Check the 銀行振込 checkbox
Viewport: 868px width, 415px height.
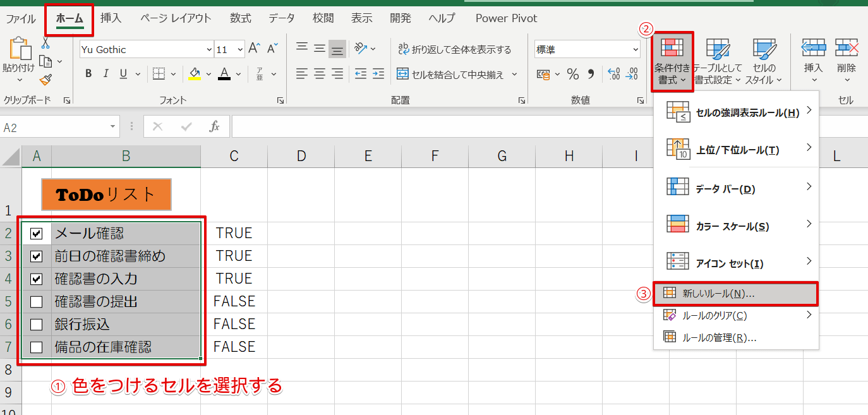(37, 325)
